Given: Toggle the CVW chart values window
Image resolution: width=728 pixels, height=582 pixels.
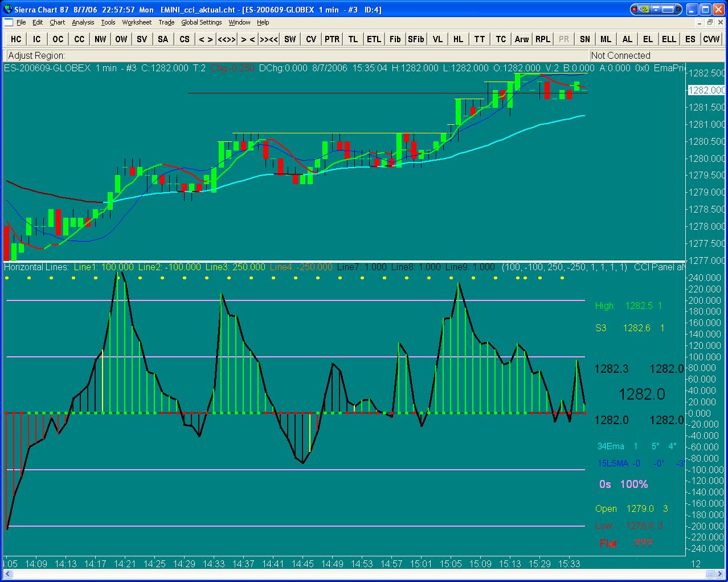Looking at the screenshot, I should pyautogui.click(x=711, y=39).
